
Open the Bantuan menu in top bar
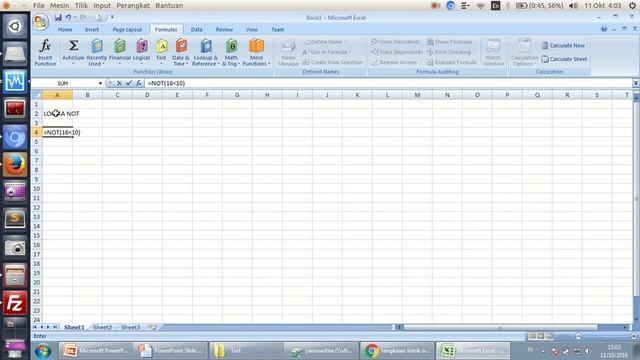click(x=169, y=6)
